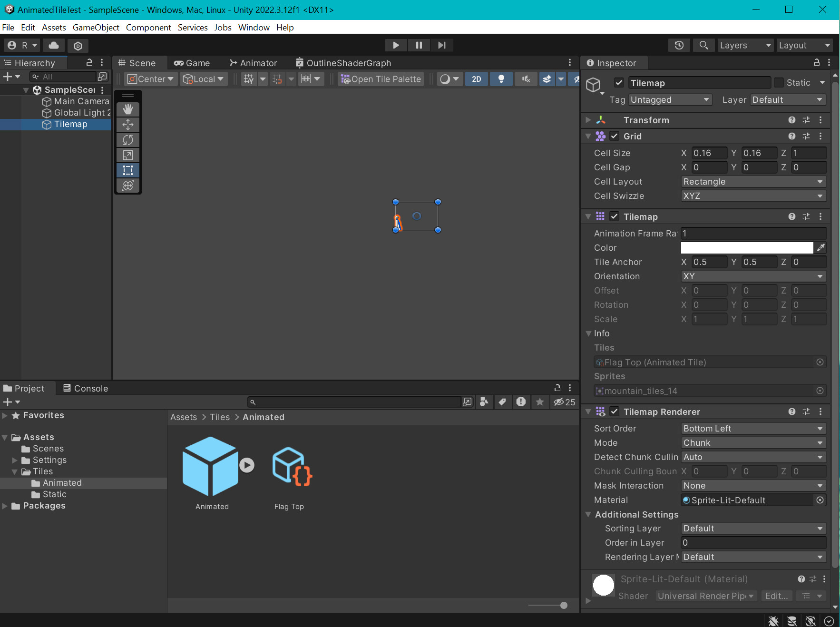Open the Sort Order dropdown
The height and width of the screenshot is (627, 840).
(x=753, y=428)
